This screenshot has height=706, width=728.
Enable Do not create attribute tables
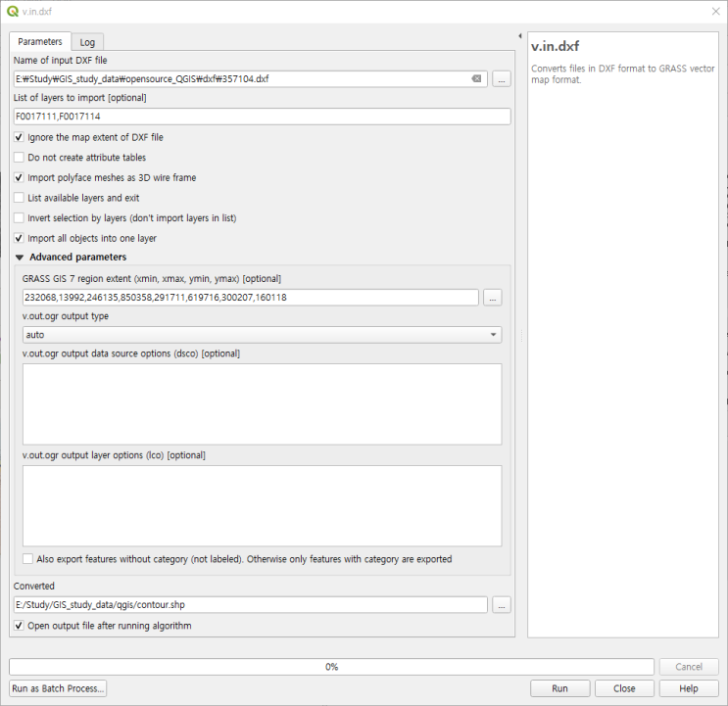tap(19, 158)
